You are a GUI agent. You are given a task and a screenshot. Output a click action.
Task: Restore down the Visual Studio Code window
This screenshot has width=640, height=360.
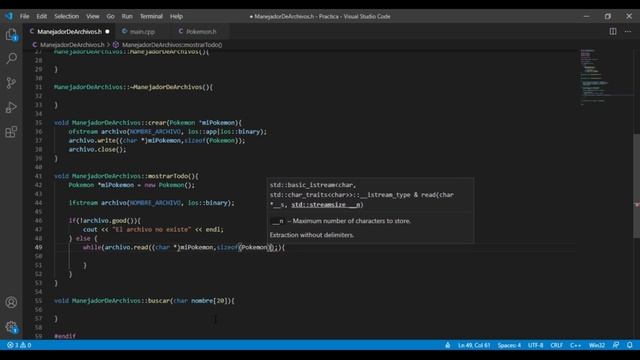click(608, 16)
